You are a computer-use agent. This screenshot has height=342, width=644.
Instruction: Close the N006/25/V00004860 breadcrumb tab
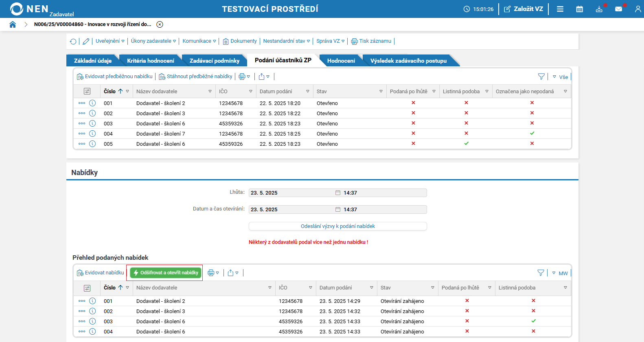160,24
